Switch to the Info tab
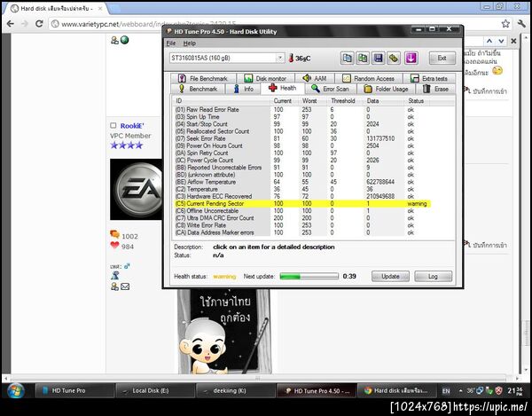This screenshot has height=416, width=532. click(243, 89)
